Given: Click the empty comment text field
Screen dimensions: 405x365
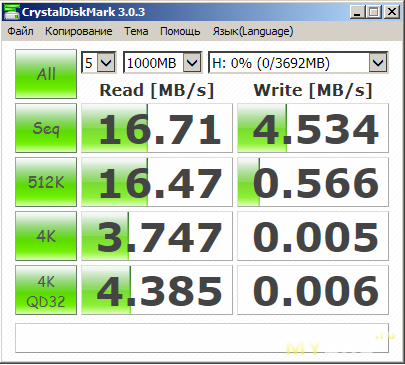Looking at the screenshot, I should (202, 338).
